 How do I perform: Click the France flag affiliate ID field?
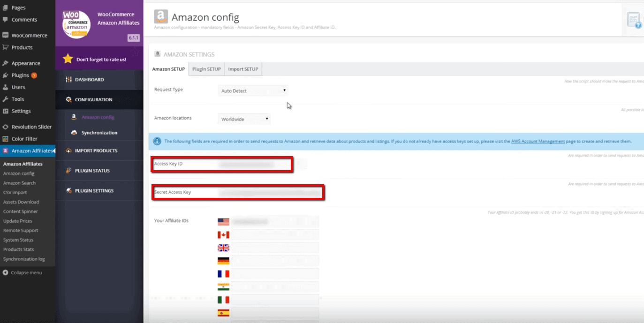[275, 274]
